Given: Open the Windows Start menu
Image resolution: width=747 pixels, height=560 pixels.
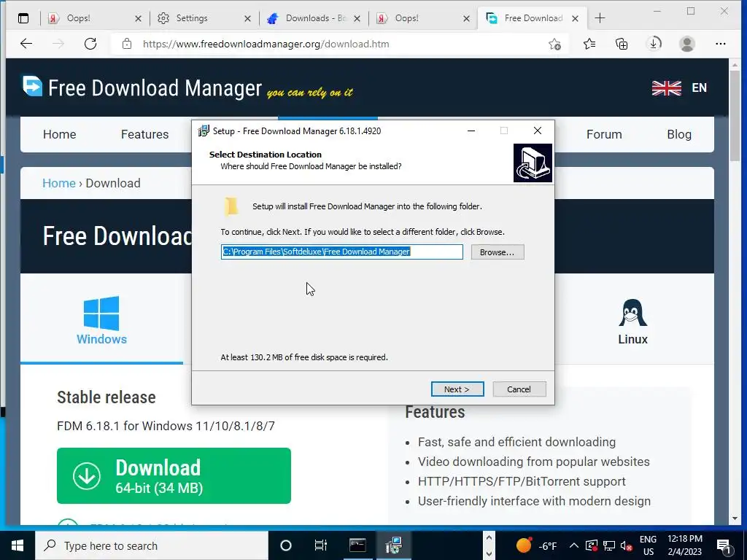Looking at the screenshot, I should click(x=18, y=545).
